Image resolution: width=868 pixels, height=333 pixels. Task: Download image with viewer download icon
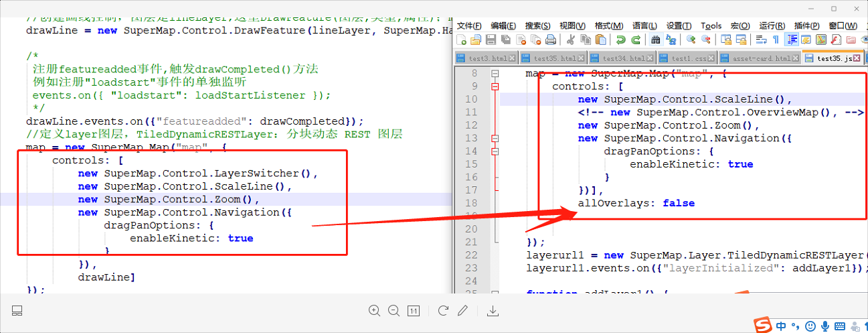click(x=493, y=311)
